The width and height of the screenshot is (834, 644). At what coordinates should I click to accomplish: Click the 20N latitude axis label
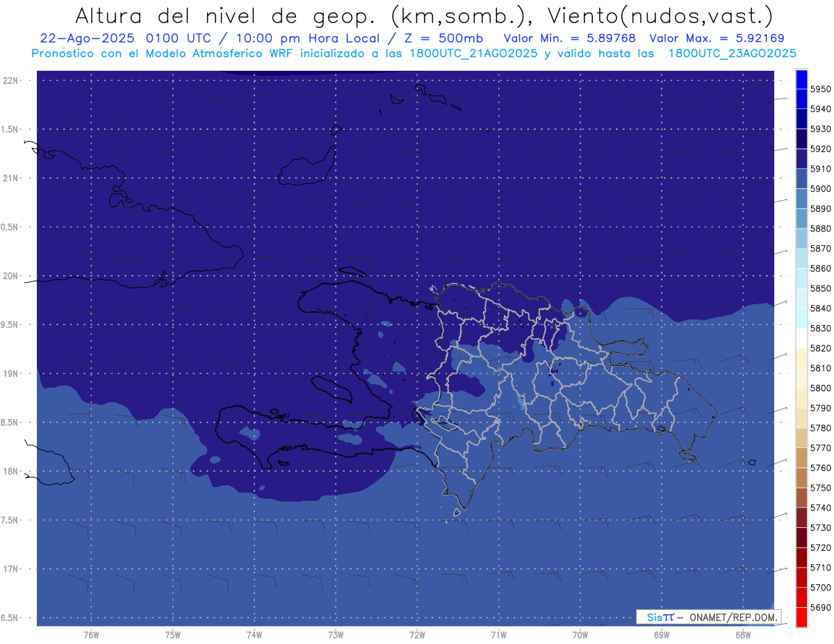pyautogui.click(x=10, y=276)
